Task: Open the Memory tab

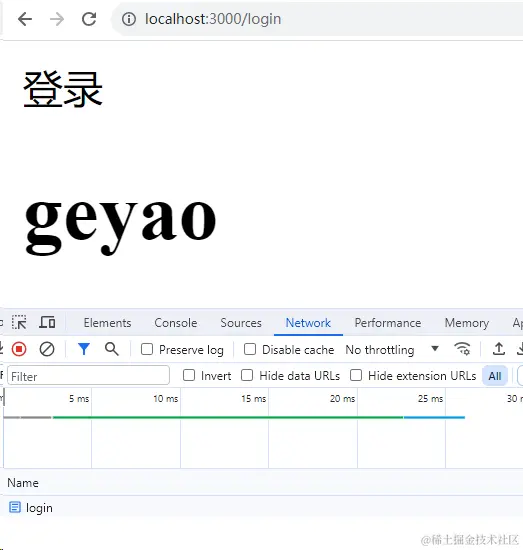Action: point(467,323)
